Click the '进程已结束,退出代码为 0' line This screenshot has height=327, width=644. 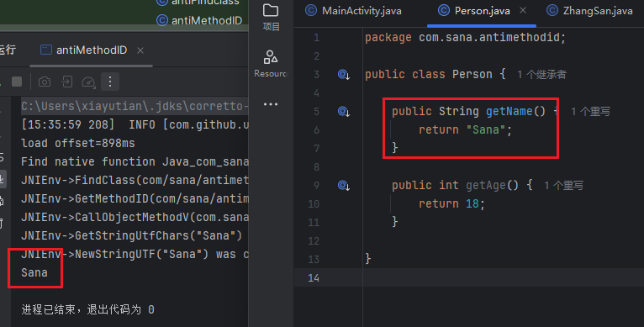pos(88,309)
